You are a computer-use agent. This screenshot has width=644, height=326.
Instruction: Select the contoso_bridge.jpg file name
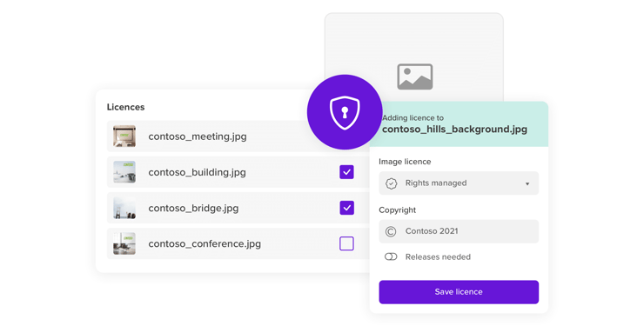click(x=193, y=209)
